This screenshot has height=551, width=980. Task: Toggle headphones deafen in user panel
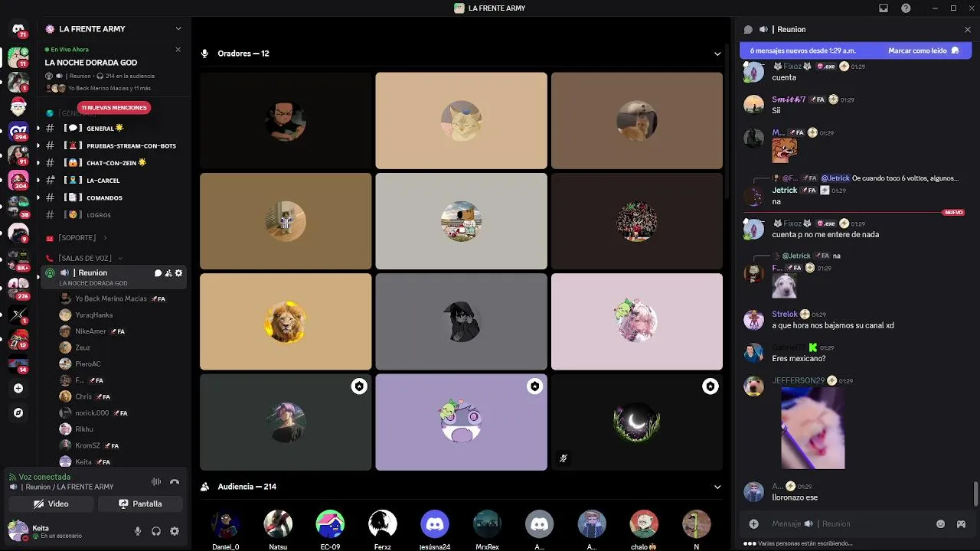click(x=156, y=531)
